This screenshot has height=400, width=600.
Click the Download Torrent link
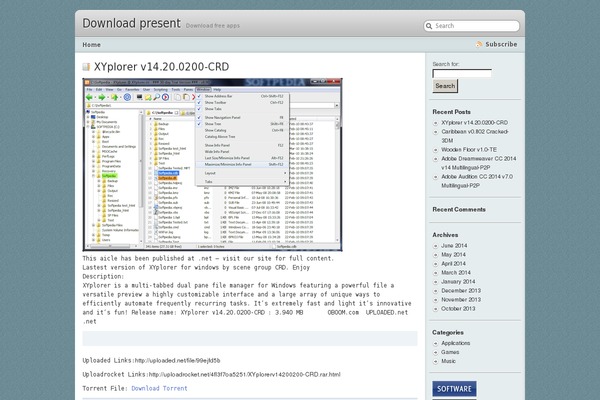pos(160,388)
